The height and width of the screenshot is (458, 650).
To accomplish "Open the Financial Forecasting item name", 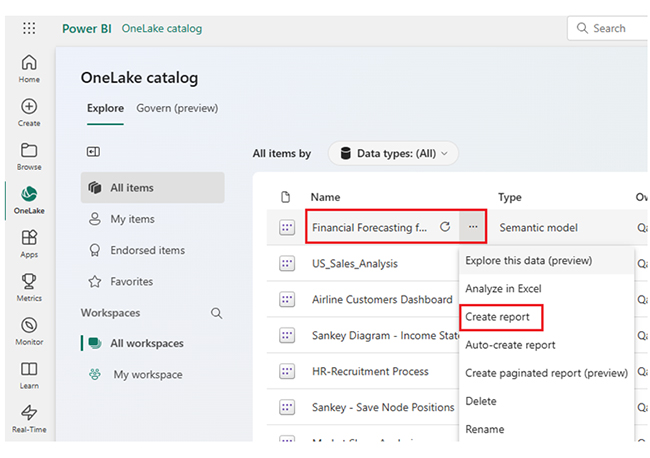I will tap(369, 228).
